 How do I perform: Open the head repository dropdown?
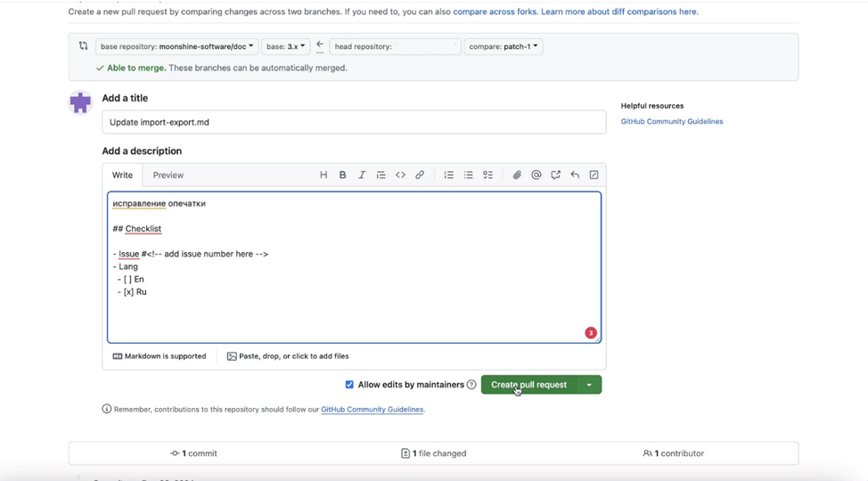click(395, 46)
